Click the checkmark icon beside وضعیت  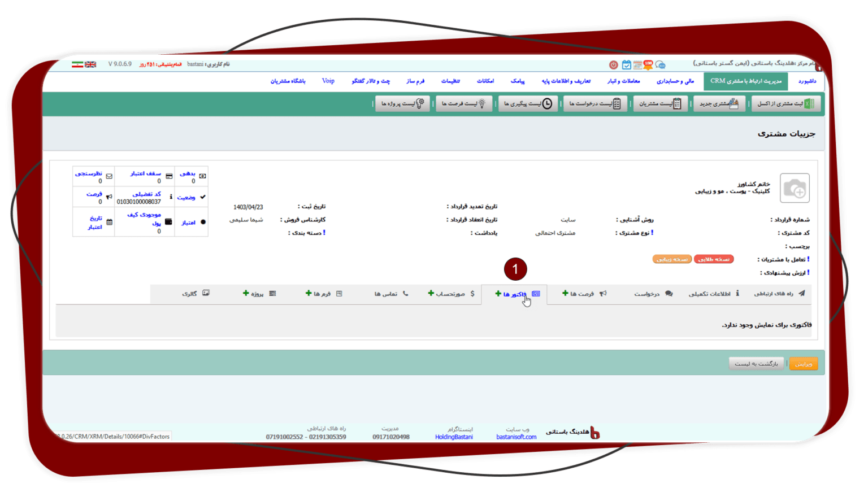click(203, 197)
